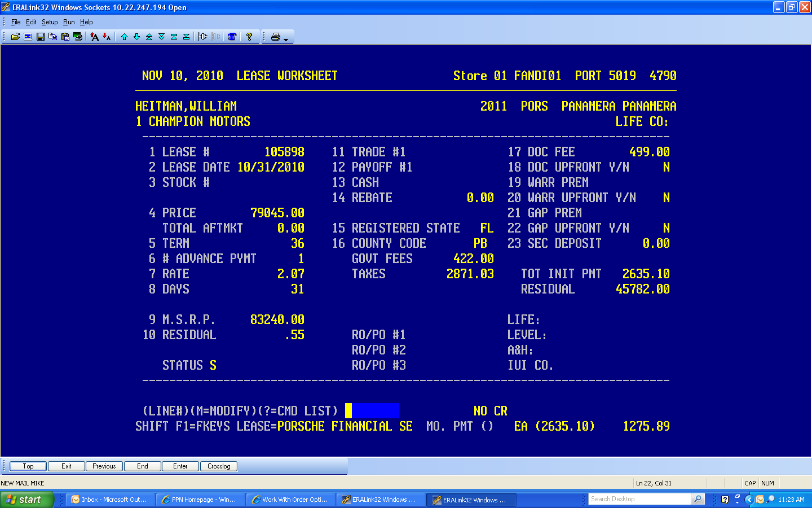Viewport: 812px width, 508px height.
Task: Click the floppy disk save icon
Action: point(41,37)
